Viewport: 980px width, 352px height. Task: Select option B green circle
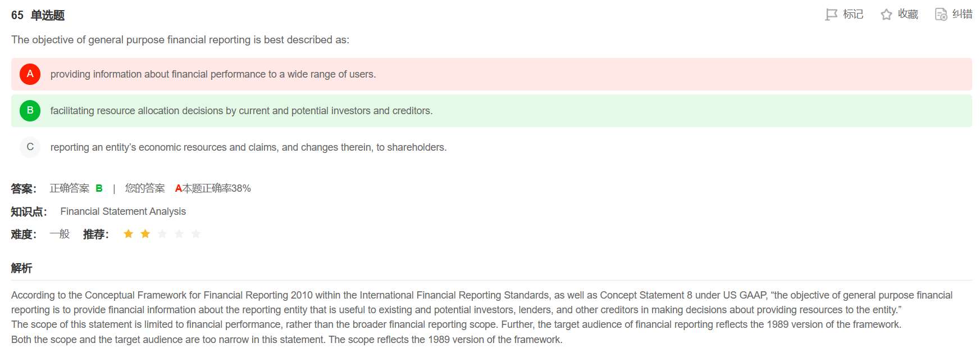30,111
